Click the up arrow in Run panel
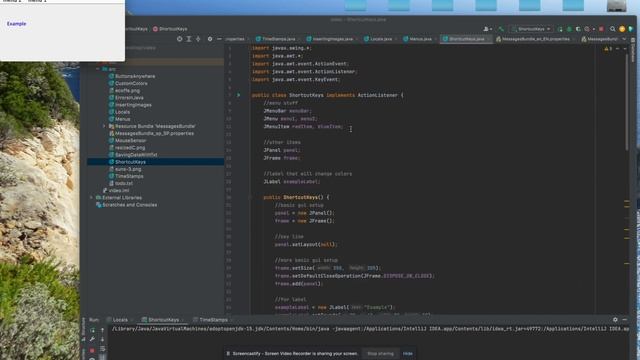 102,330
